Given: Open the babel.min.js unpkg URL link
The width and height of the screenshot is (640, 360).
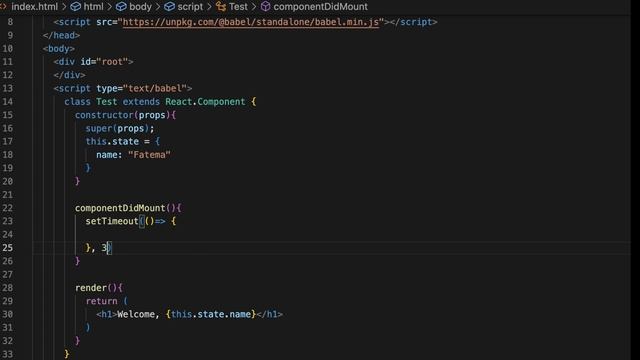Looking at the screenshot, I should (251, 22).
